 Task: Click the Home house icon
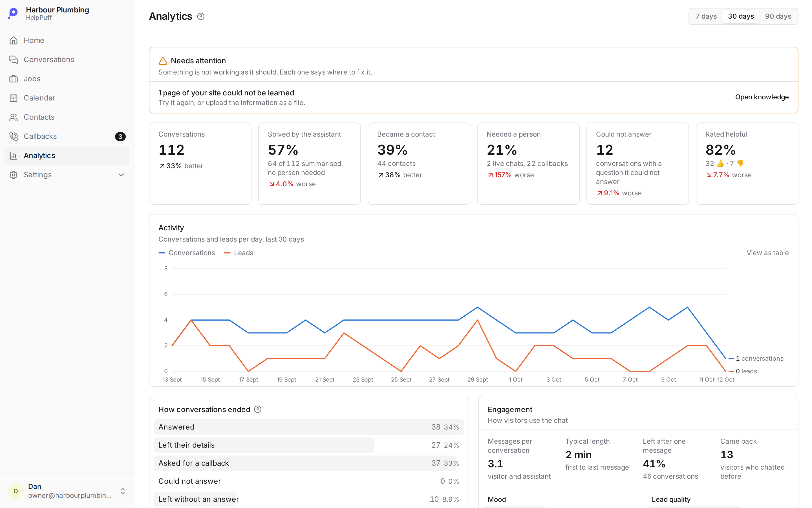tap(14, 40)
